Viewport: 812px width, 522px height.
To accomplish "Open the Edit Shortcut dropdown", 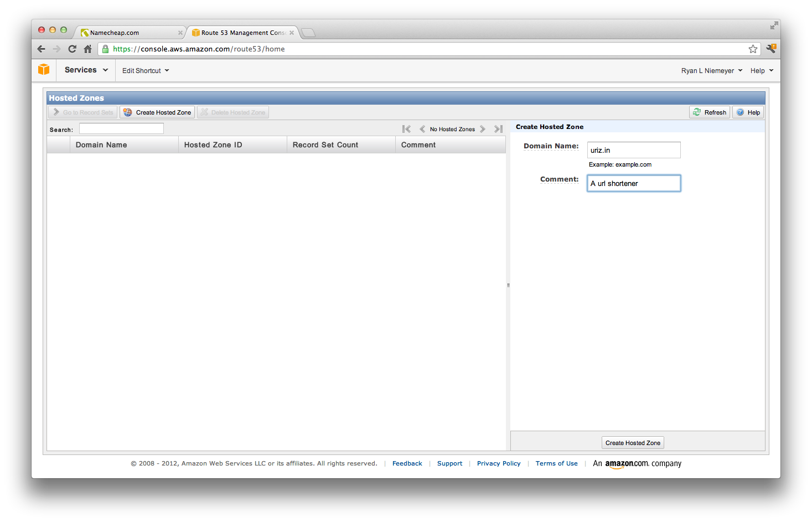I will pos(145,71).
